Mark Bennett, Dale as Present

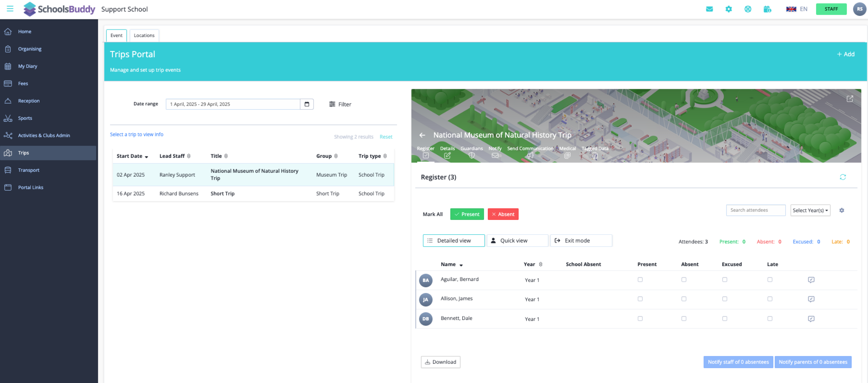coord(640,318)
